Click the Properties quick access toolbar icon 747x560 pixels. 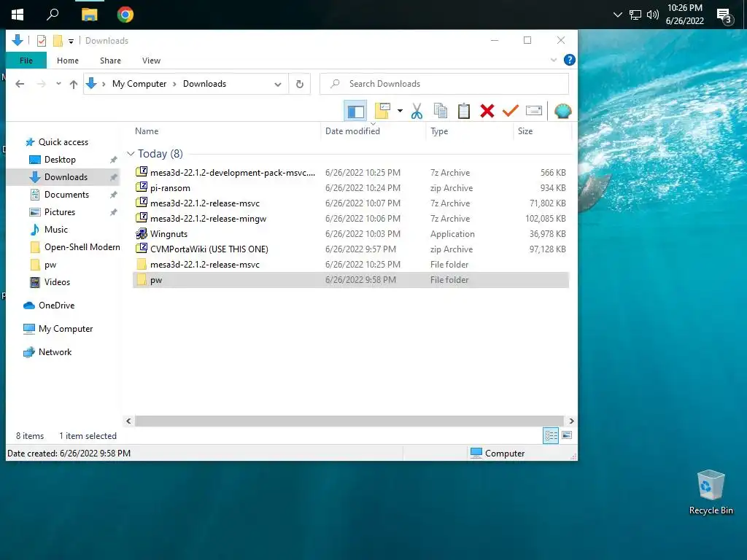(x=42, y=41)
